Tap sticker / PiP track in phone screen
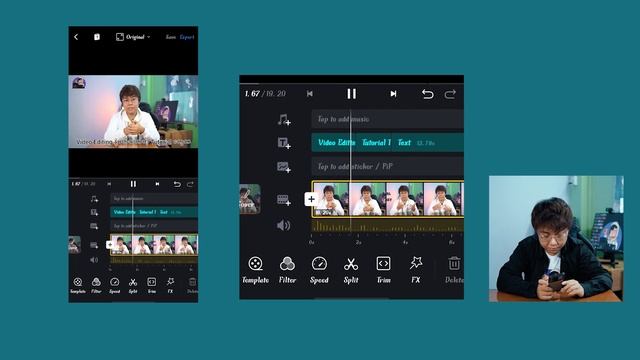 pos(154,226)
